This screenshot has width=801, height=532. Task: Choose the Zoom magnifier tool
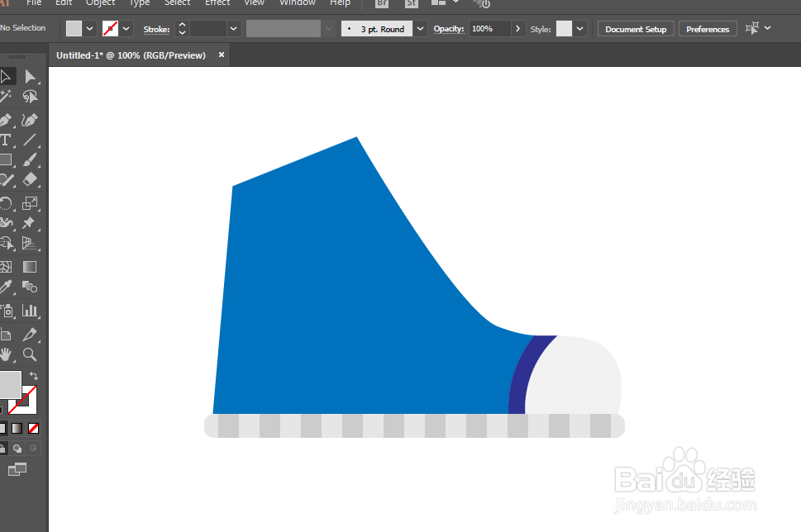30,354
